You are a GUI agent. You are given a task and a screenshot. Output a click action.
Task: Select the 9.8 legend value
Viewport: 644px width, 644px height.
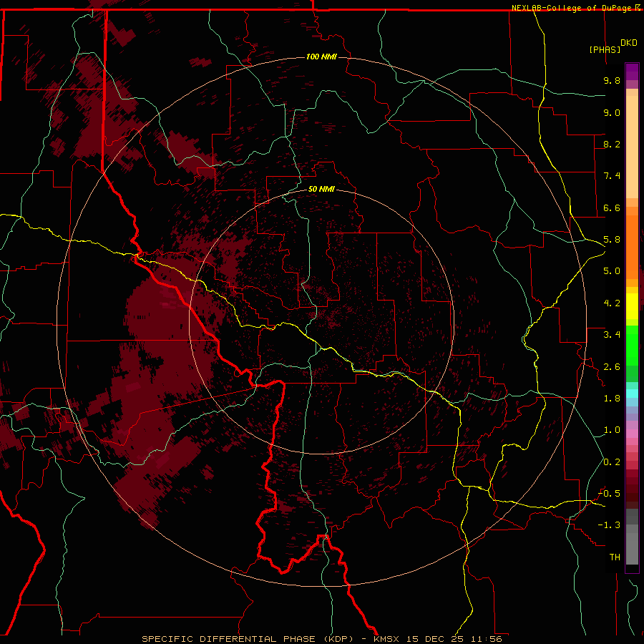[612, 80]
